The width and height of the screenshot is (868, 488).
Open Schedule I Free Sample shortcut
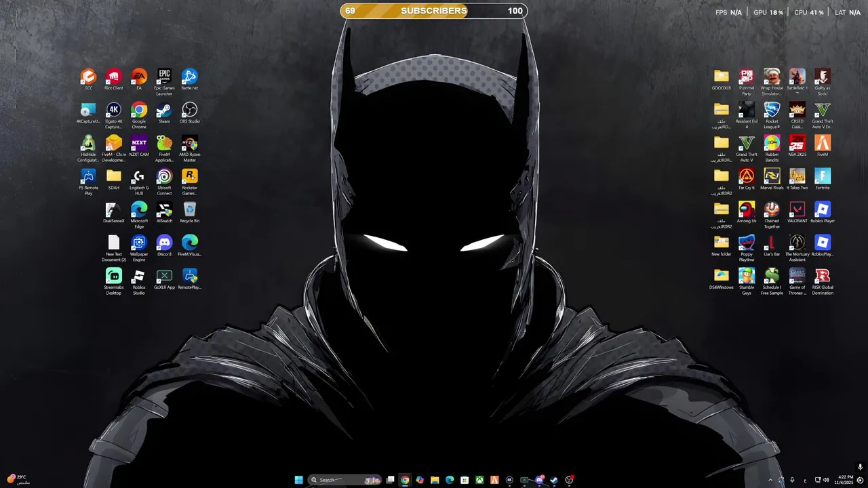pyautogui.click(x=772, y=282)
